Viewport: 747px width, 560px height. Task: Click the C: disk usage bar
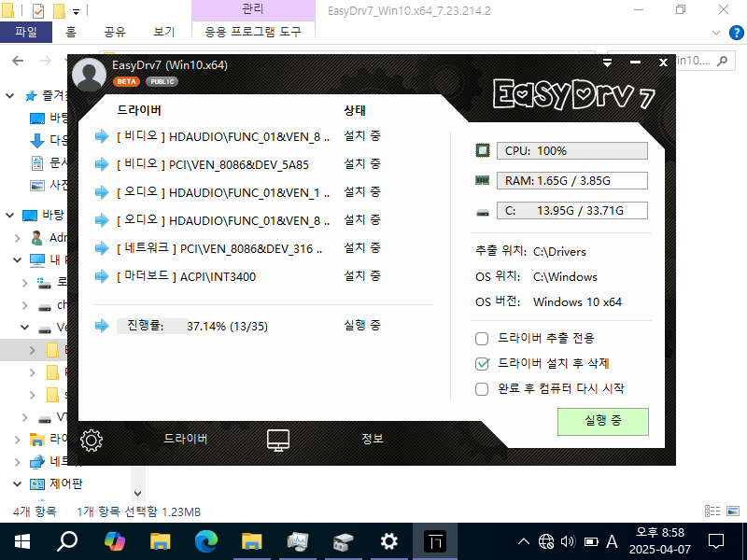coord(572,211)
